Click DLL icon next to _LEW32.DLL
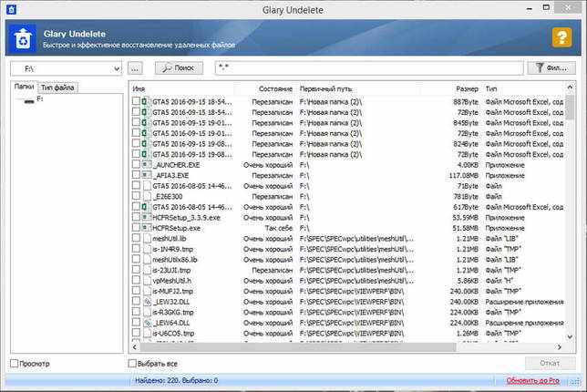 (x=147, y=302)
